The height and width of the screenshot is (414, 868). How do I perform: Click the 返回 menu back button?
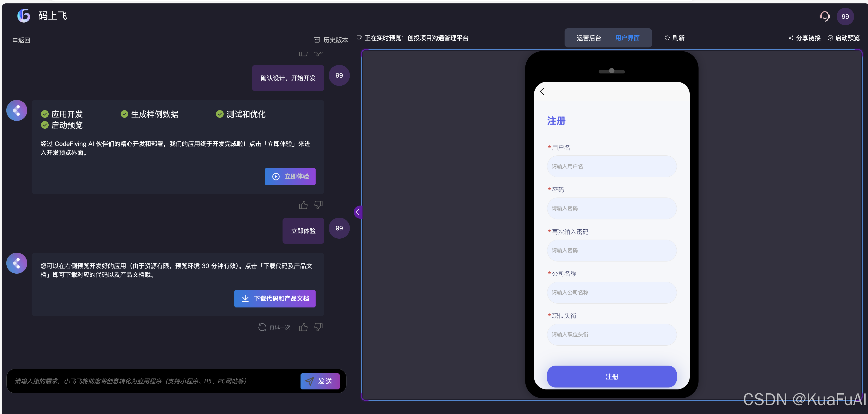click(22, 40)
